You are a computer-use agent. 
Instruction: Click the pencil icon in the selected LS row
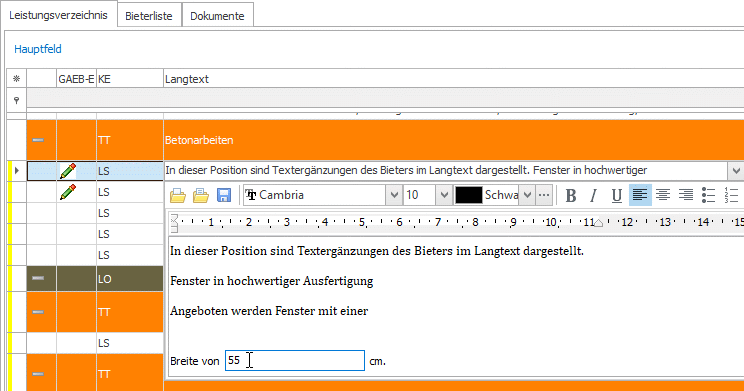pos(68,171)
